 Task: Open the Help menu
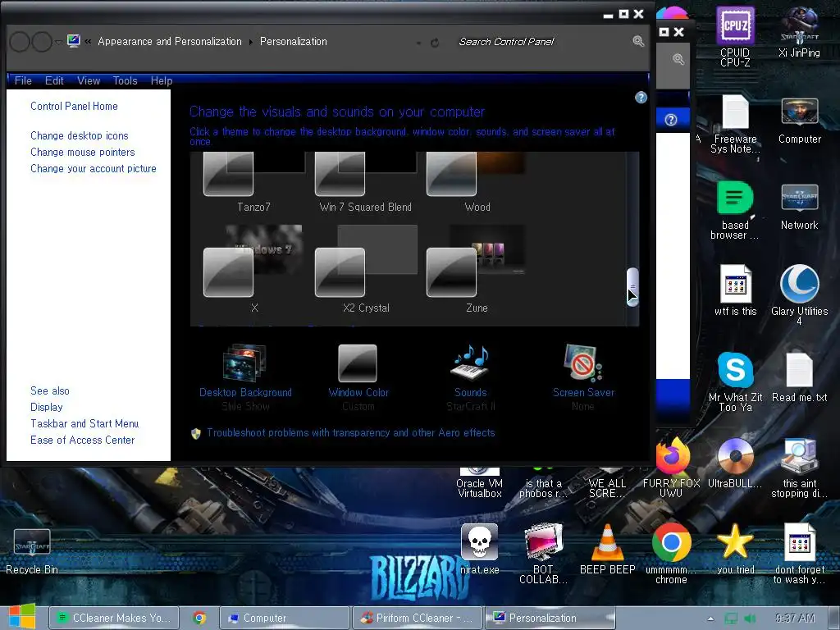point(162,81)
